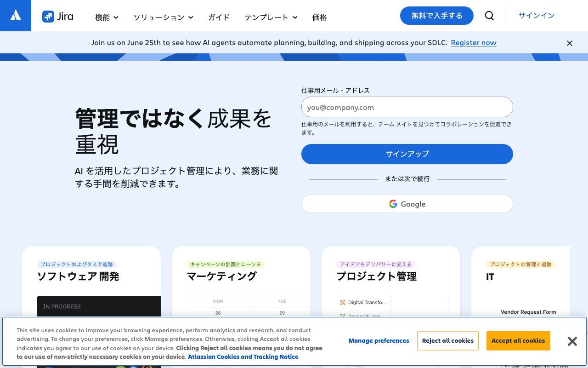
Task: Click the プロジェクトの管理と追跡 tag
Action: pyautogui.click(x=520, y=264)
